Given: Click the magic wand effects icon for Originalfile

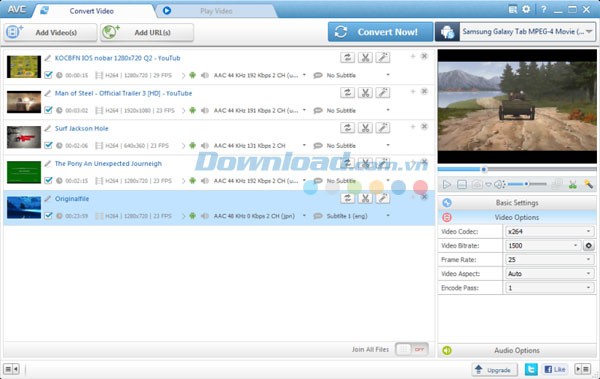Looking at the screenshot, I should point(383,198).
